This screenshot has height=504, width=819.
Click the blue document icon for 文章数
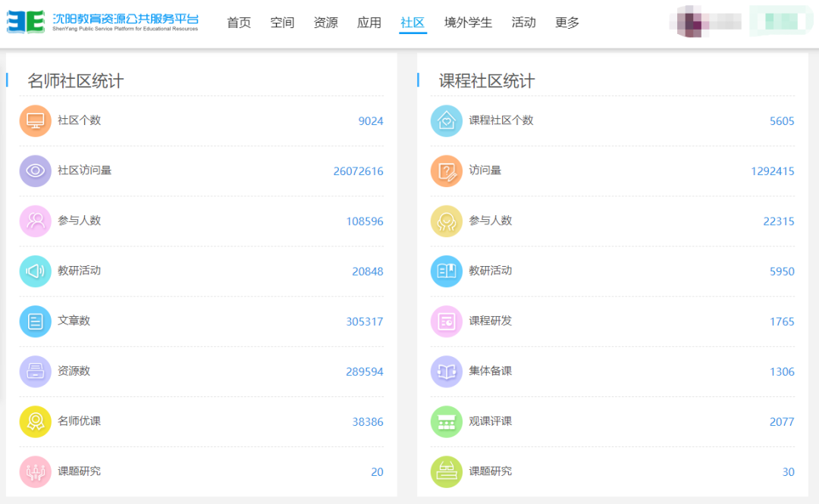(35, 321)
